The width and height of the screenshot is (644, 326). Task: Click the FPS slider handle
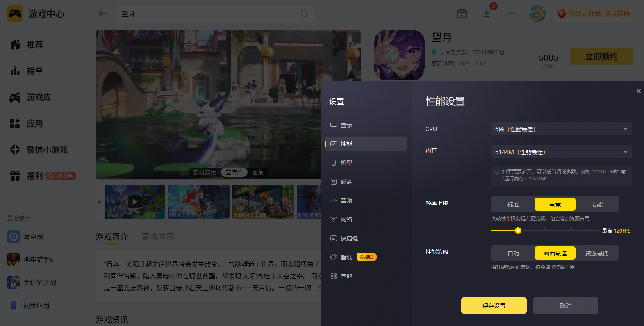[x=518, y=230]
